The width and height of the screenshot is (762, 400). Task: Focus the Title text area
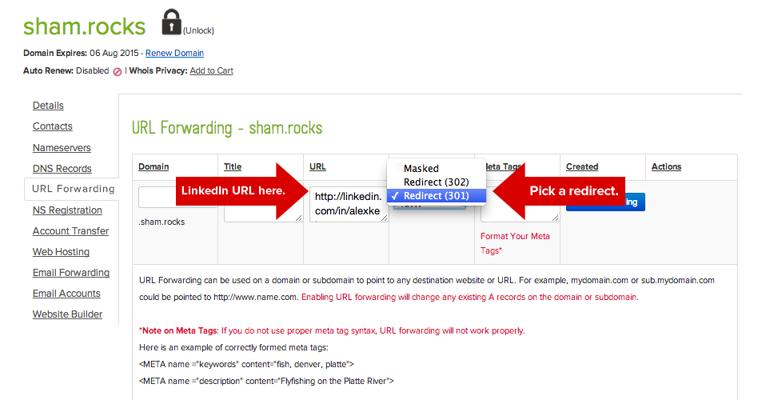263,204
